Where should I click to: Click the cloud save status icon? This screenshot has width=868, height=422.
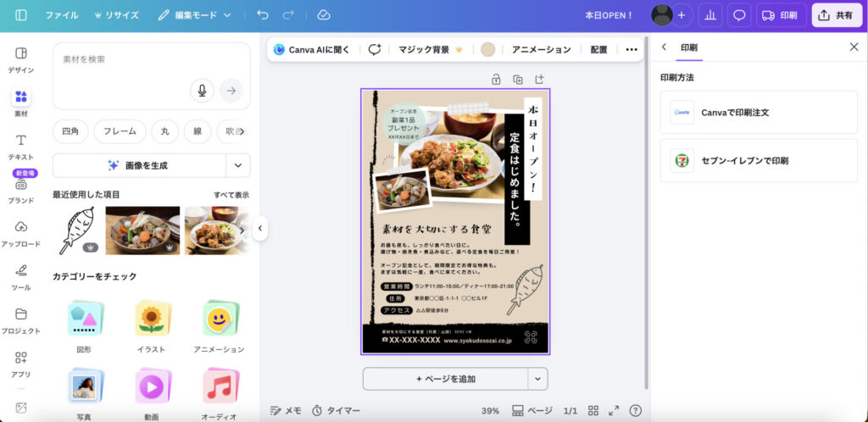coord(323,15)
